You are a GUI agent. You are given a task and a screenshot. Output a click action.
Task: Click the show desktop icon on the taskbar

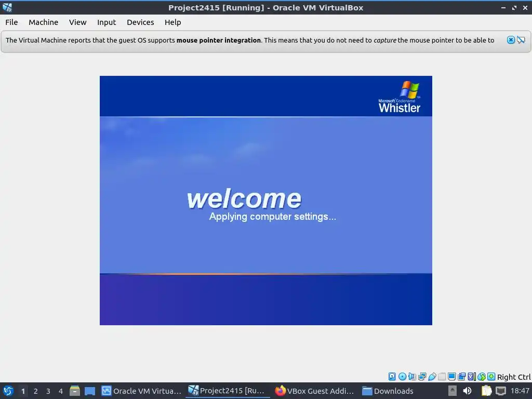click(x=90, y=391)
